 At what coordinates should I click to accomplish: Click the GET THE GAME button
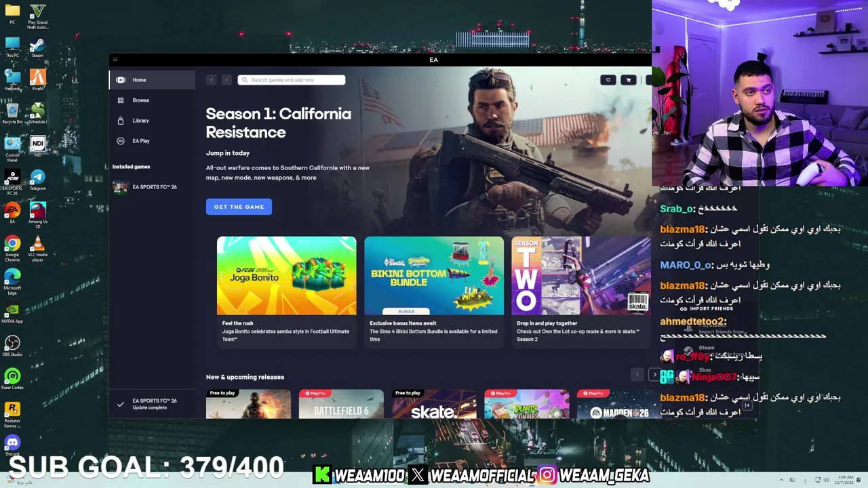click(239, 207)
